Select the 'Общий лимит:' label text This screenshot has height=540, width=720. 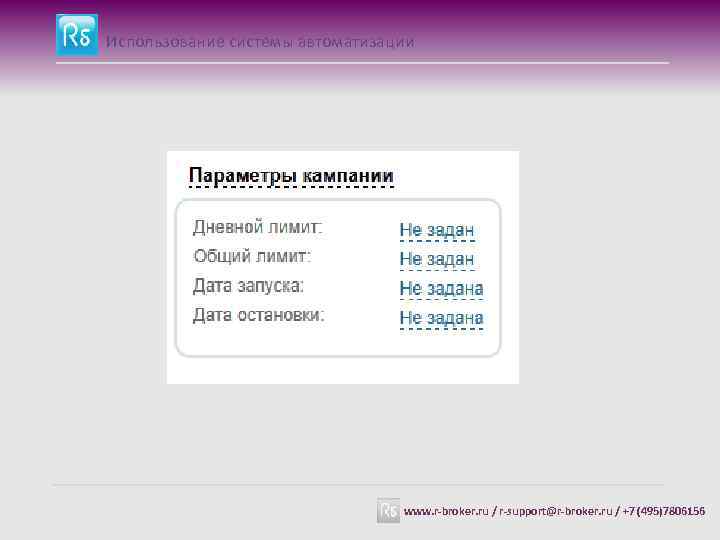coord(252,256)
